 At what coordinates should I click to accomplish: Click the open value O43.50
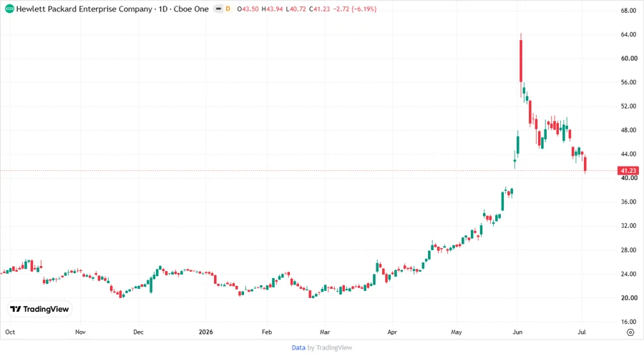click(x=248, y=9)
